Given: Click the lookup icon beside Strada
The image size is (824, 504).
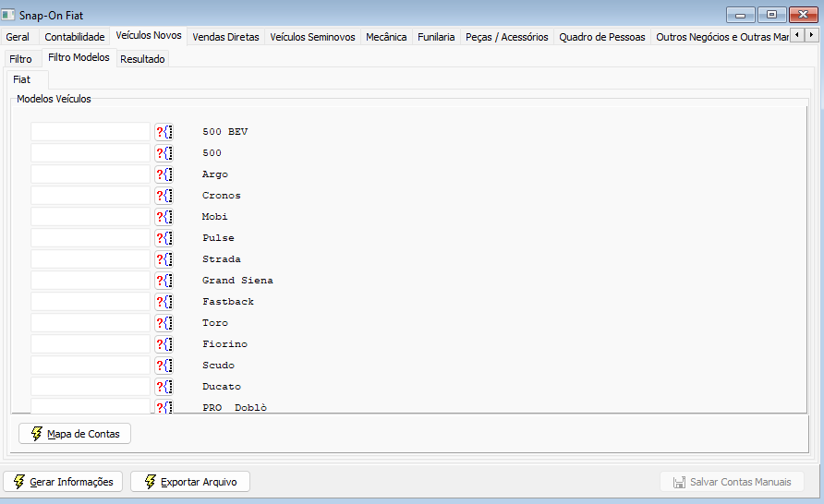Looking at the screenshot, I should (x=164, y=258).
